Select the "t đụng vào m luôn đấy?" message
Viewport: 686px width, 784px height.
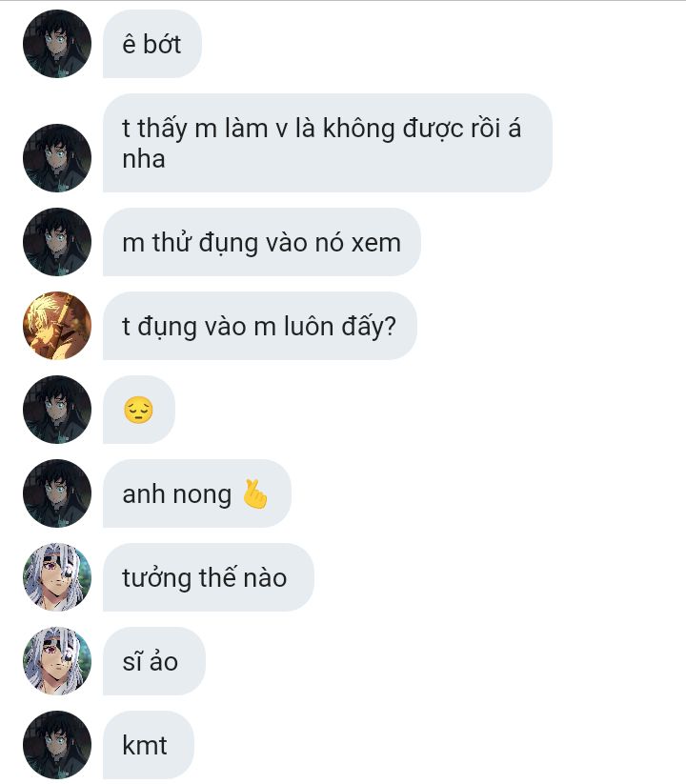259,326
